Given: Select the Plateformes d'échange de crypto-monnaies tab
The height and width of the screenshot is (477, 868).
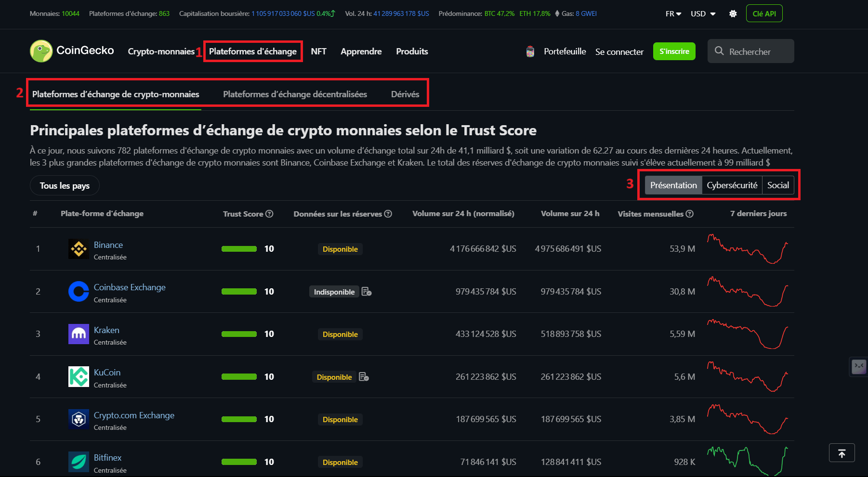Looking at the screenshot, I should point(116,94).
